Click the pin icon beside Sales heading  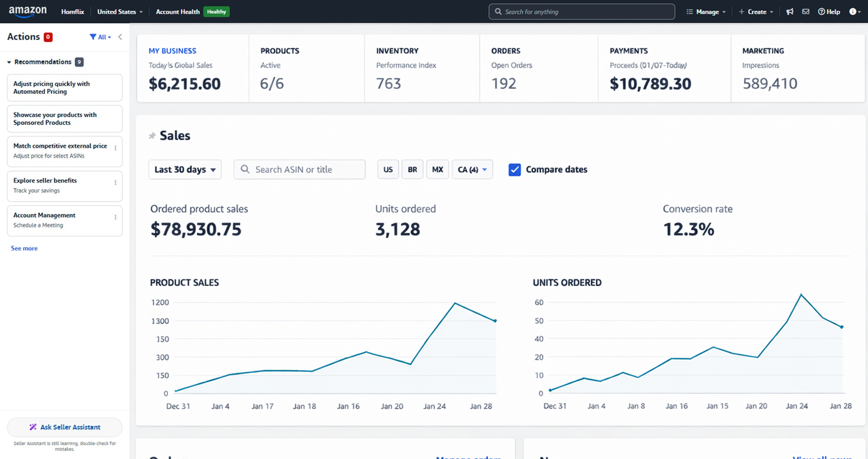point(152,135)
